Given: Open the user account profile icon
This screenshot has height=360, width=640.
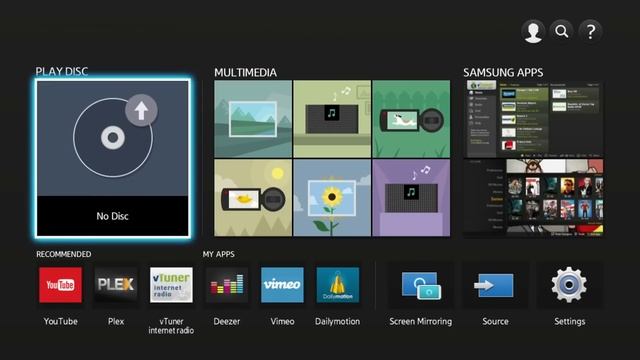Looking at the screenshot, I should pyautogui.click(x=533, y=31).
